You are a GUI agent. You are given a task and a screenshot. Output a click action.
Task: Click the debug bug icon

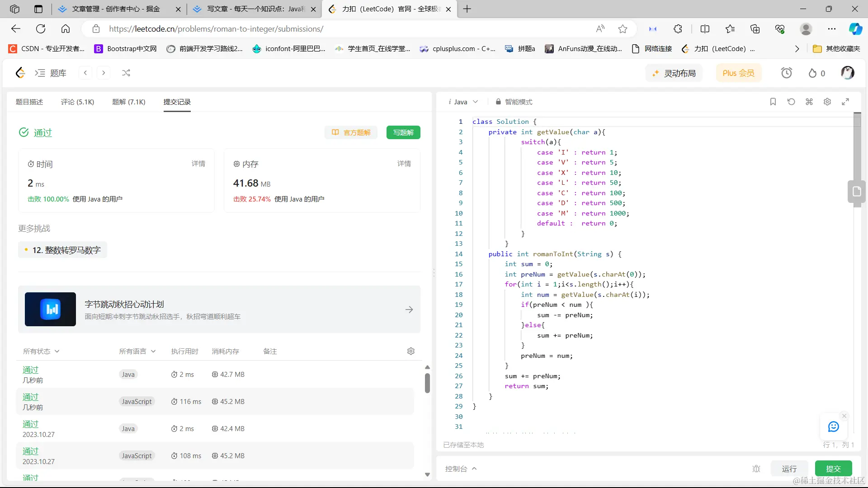click(756, 469)
